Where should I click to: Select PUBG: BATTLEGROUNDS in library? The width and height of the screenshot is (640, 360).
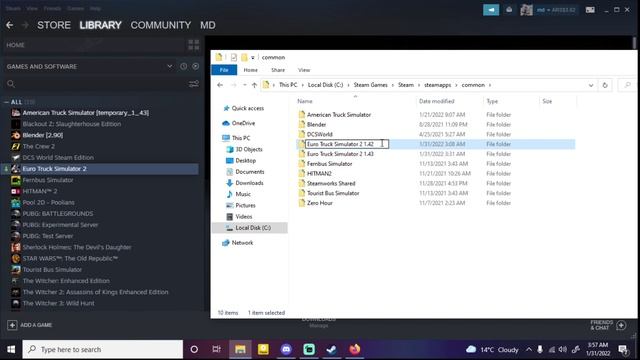[58, 213]
